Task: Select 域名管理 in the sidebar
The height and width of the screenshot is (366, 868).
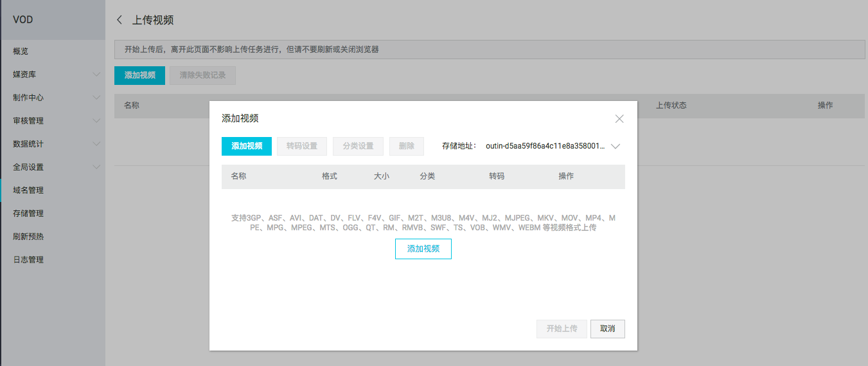Action: (x=28, y=190)
